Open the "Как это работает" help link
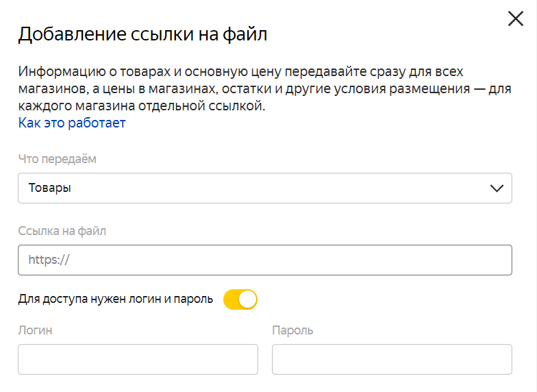The width and height of the screenshot is (537, 392). click(72, 123)
